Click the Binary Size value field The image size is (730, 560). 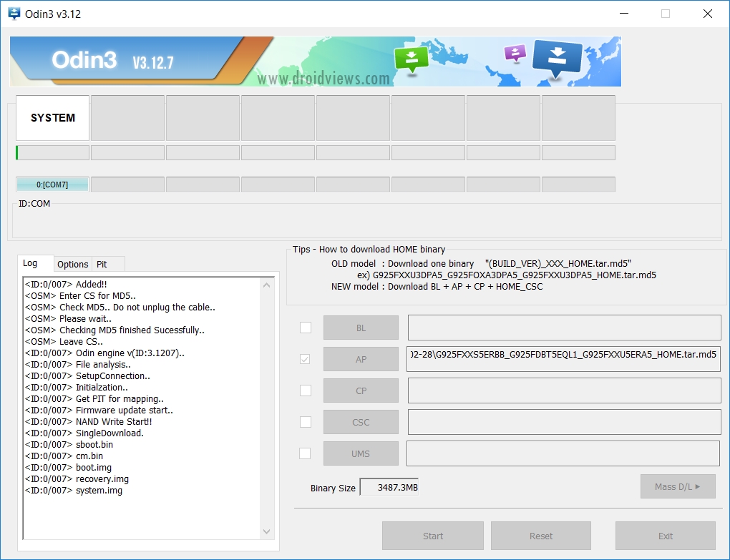click(x=389, y=487)
